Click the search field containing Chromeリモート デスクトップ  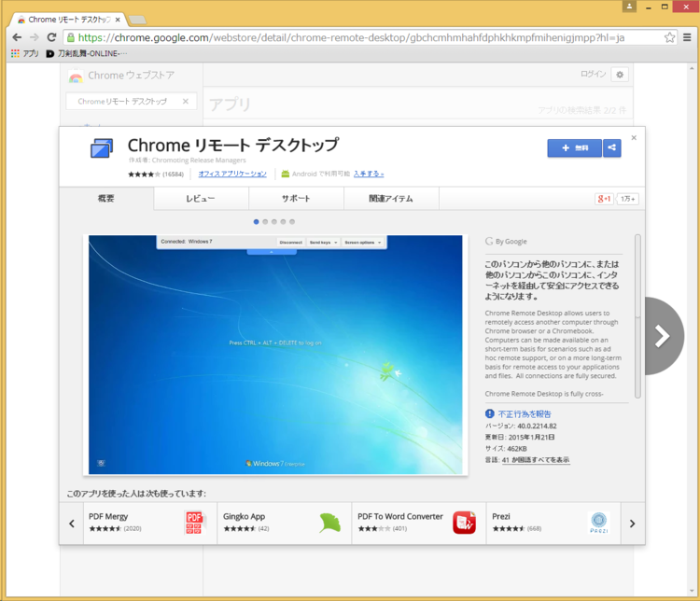pyautogui.click(x=132, y=102)
